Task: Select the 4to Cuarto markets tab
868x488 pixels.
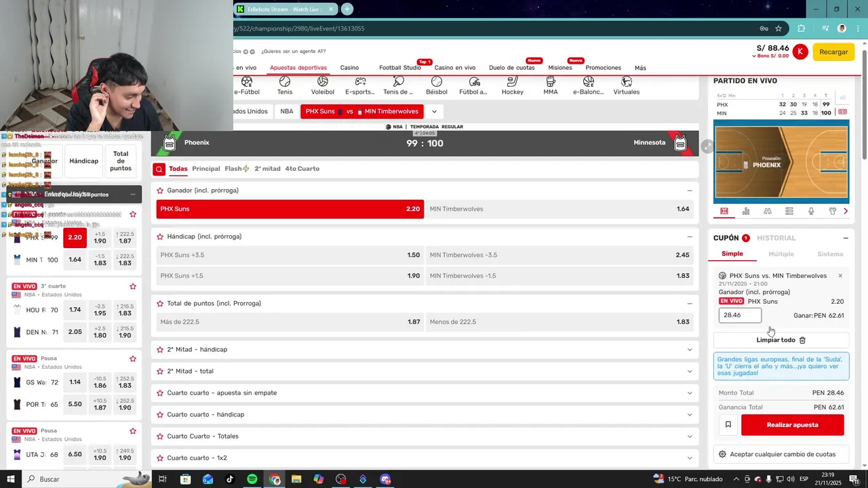Action: 302,169
